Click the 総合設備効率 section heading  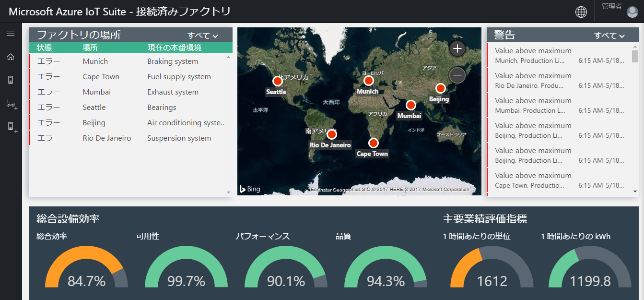pyautogui.click(x=68, y=219)
